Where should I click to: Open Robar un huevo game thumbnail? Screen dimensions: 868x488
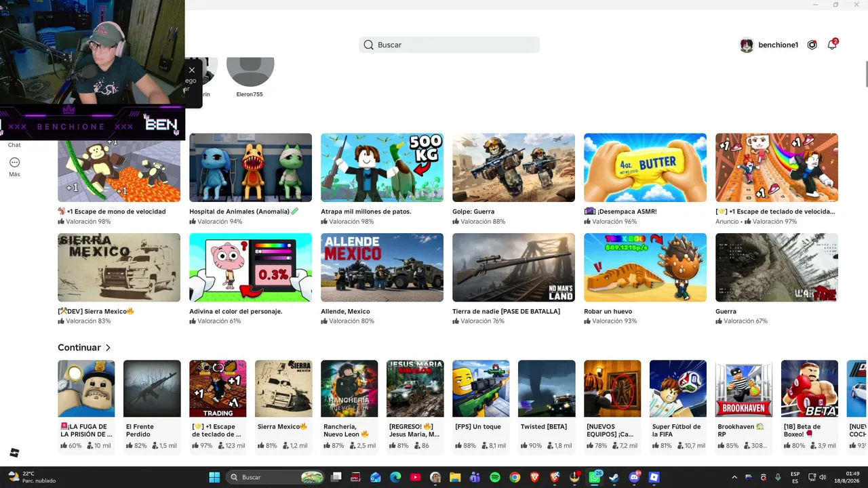coord(646,268)
